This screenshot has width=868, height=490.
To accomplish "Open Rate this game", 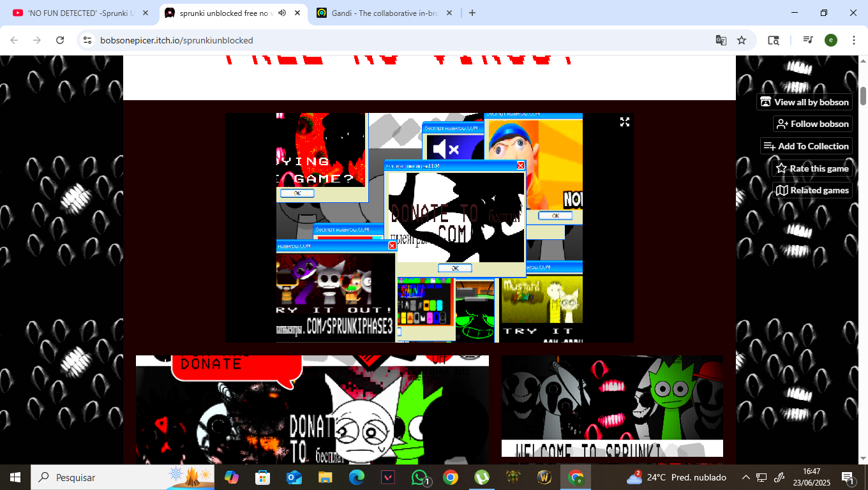I will click(812, 168).
